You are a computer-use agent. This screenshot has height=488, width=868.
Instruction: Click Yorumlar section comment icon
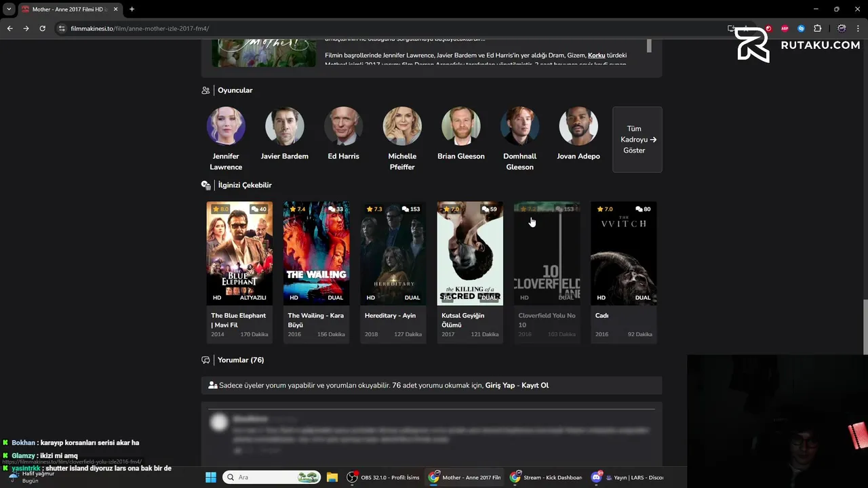click(x=205, y=360)
